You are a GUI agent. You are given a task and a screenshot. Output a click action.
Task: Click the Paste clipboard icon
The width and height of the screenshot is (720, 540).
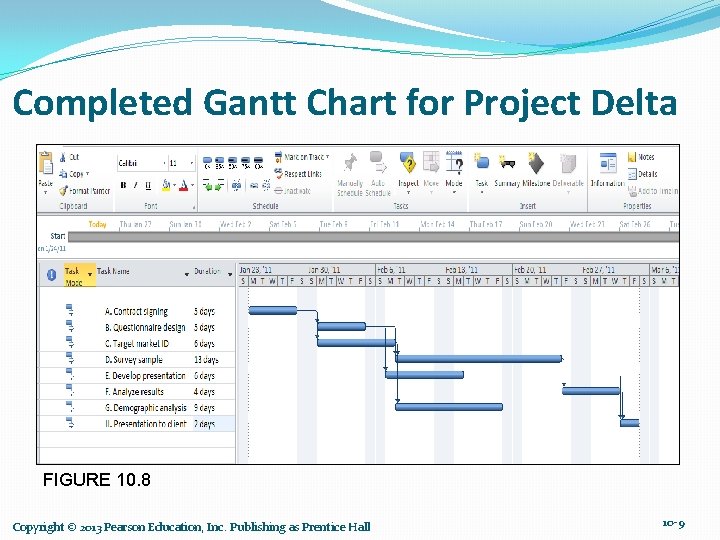tap(46, 163)
